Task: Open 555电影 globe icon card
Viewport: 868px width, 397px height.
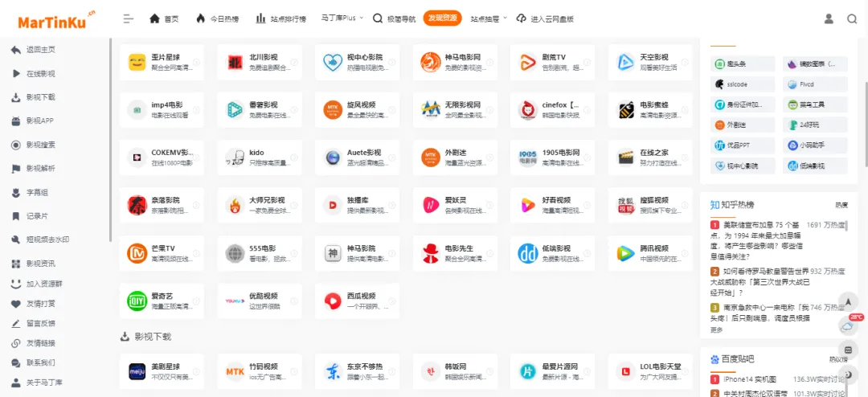Action: coord(260,253)
